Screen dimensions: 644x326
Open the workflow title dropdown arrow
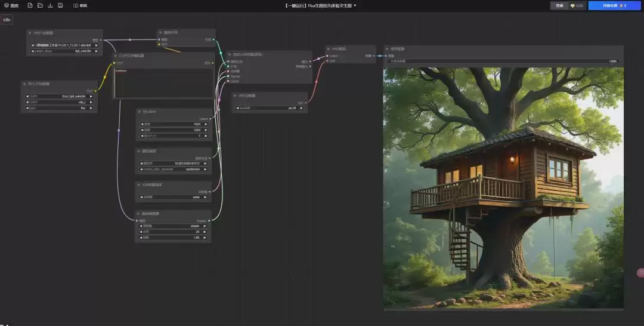pyautogui.click(x=355, y=6)
